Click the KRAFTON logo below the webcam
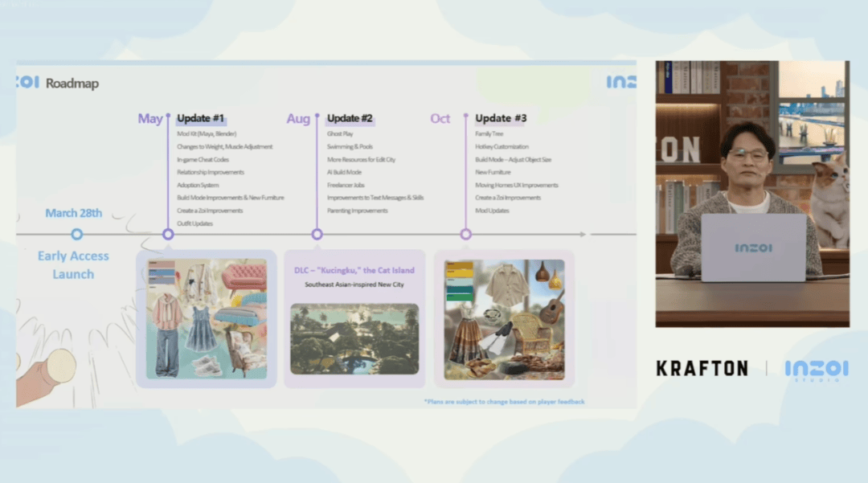The image size is (868, 483). 702,368
